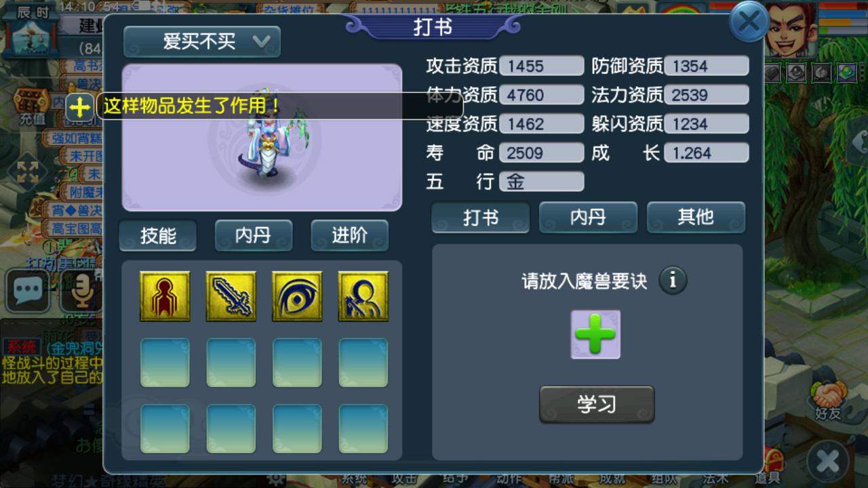Open the 好友 friends handshake icon

click(x=828, y=400)
